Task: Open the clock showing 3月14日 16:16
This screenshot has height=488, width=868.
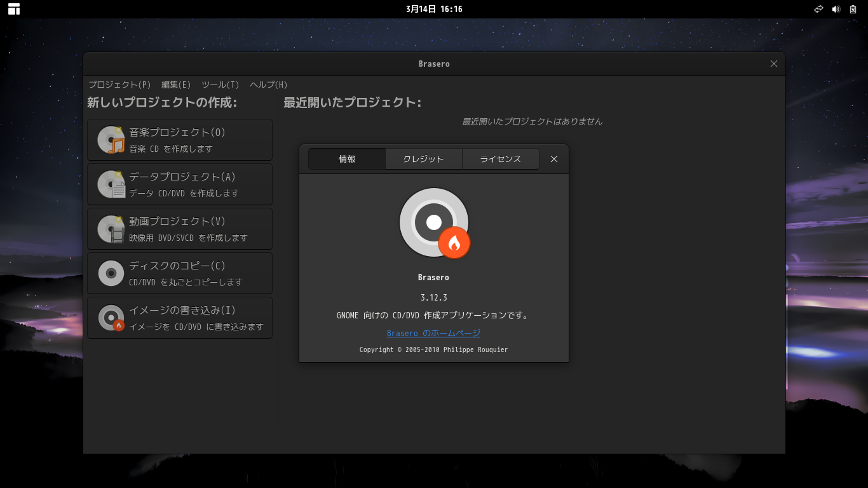Action: click(434, 9)
